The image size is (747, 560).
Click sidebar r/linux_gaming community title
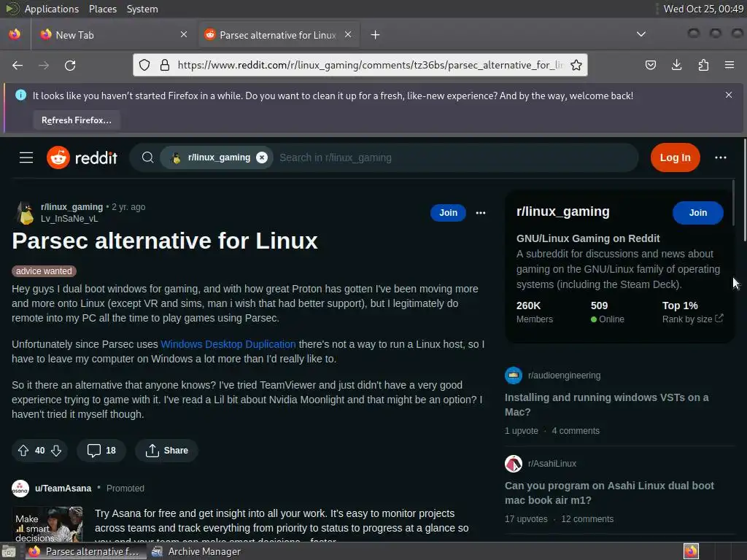(562, 211)
